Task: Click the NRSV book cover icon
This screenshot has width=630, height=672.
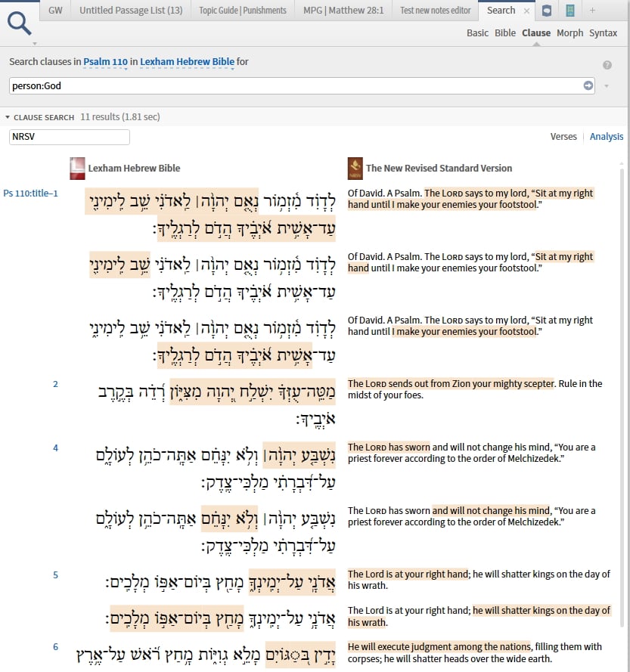Action: tap(355, 169)
